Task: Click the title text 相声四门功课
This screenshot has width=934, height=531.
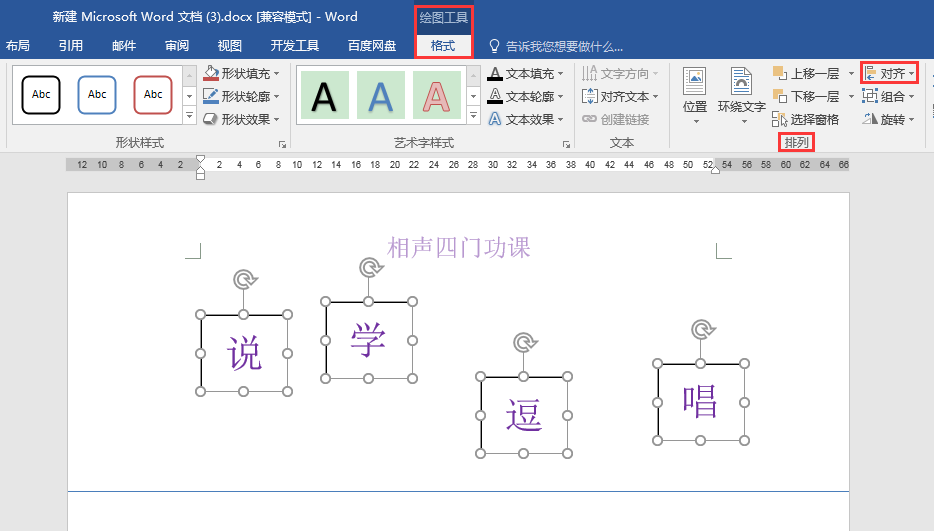Action: click(x=459, y=247)
